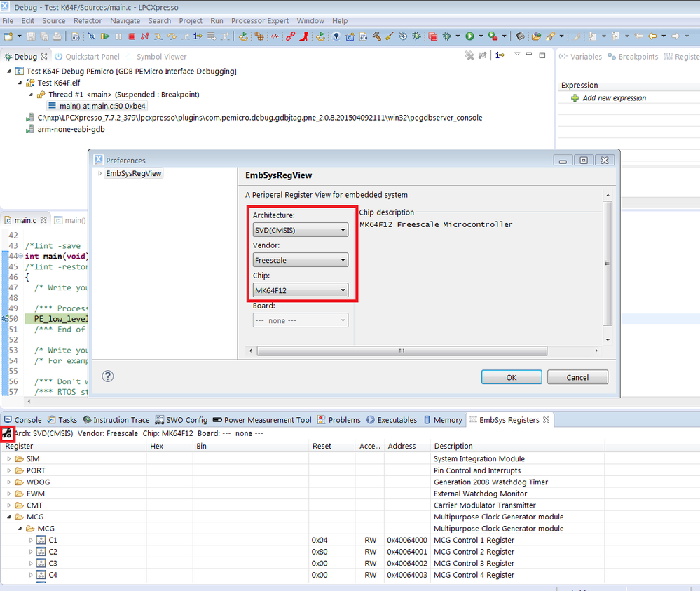Click the Print icon in toolbar

57,36
